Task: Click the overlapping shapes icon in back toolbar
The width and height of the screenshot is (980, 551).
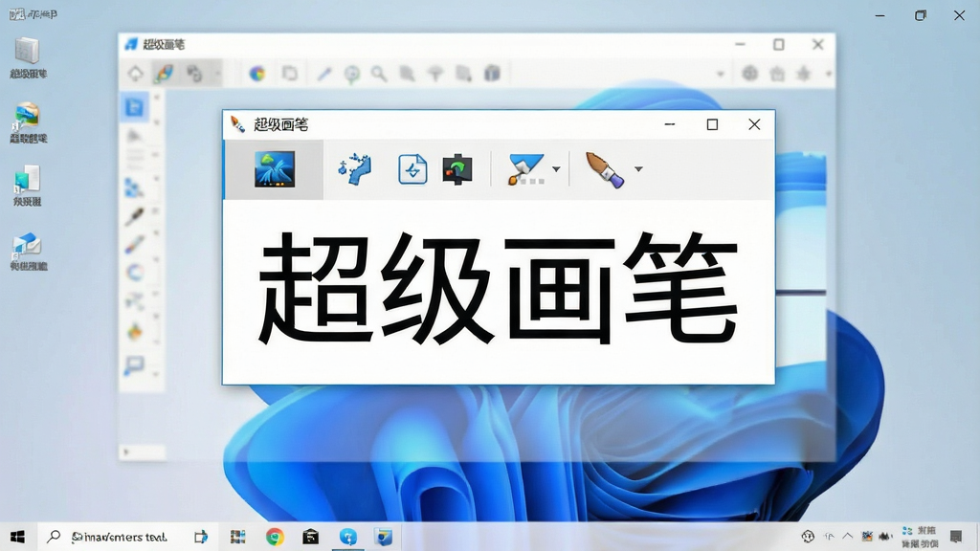Action: pos(194,74)
